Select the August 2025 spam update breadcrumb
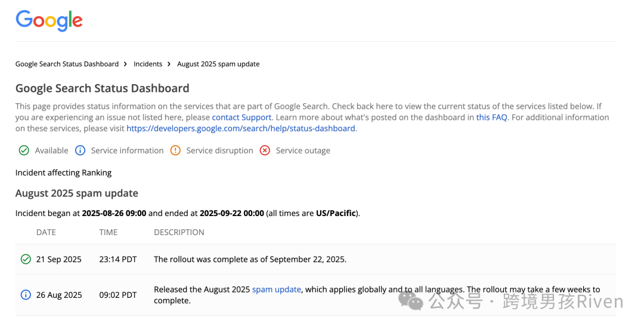644x327 pixels. coord(218,64)
